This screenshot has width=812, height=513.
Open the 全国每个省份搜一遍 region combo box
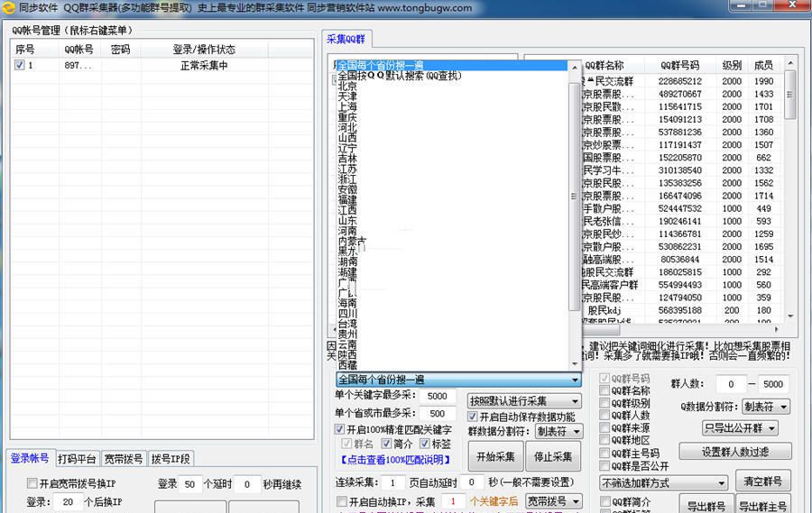[458, 380]
